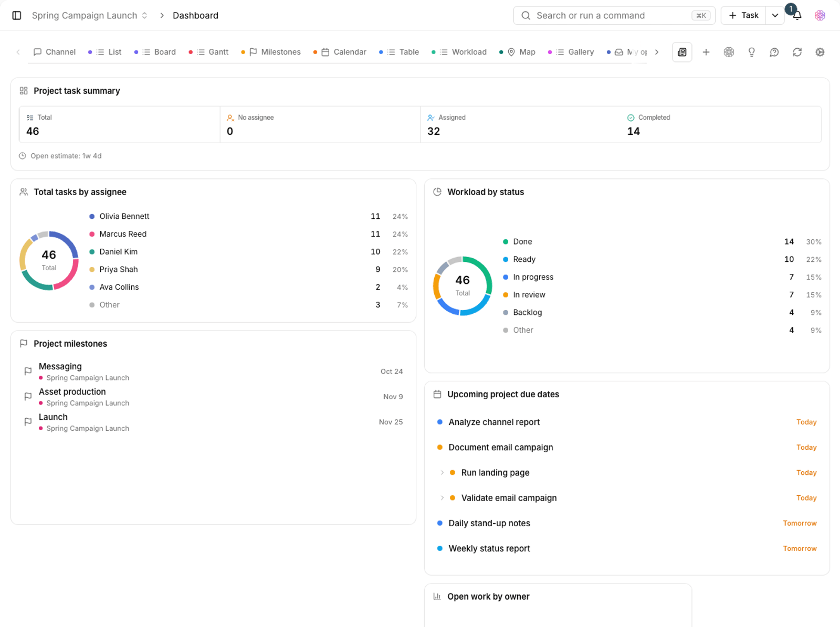This screenshot has width=840, height=627.
Task: Open the Channel tab
Action: pos(55,52)
